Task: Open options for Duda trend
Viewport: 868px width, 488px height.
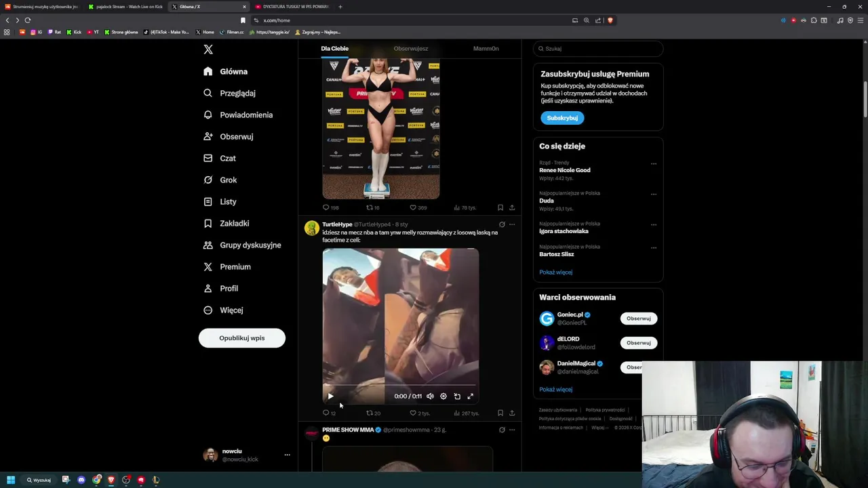Action: pyautogui.click(x=654, y=194)
